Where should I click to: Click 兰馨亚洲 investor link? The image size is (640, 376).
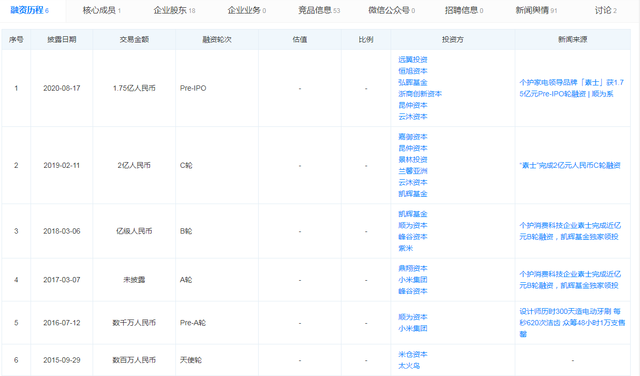coord(413,171)
